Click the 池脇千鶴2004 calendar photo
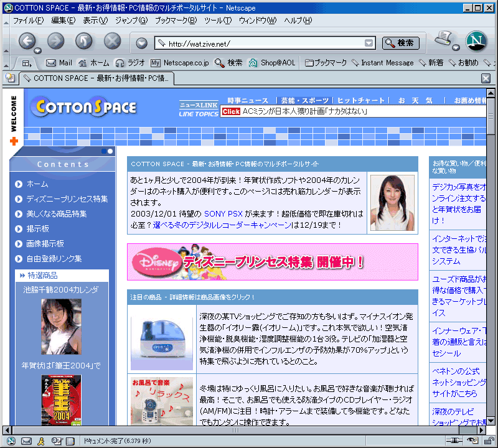The height and width of the screenshot is (448, 498). (x=61, y=327)
